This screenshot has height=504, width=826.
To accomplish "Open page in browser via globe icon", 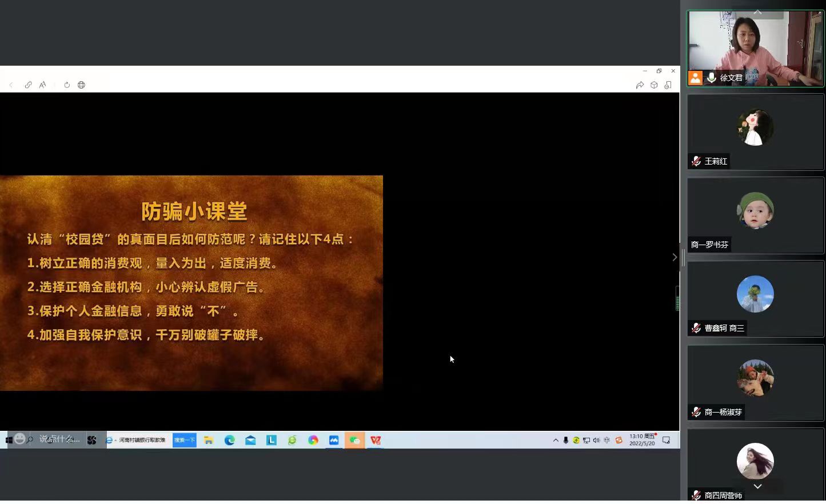I will point(81,85).
